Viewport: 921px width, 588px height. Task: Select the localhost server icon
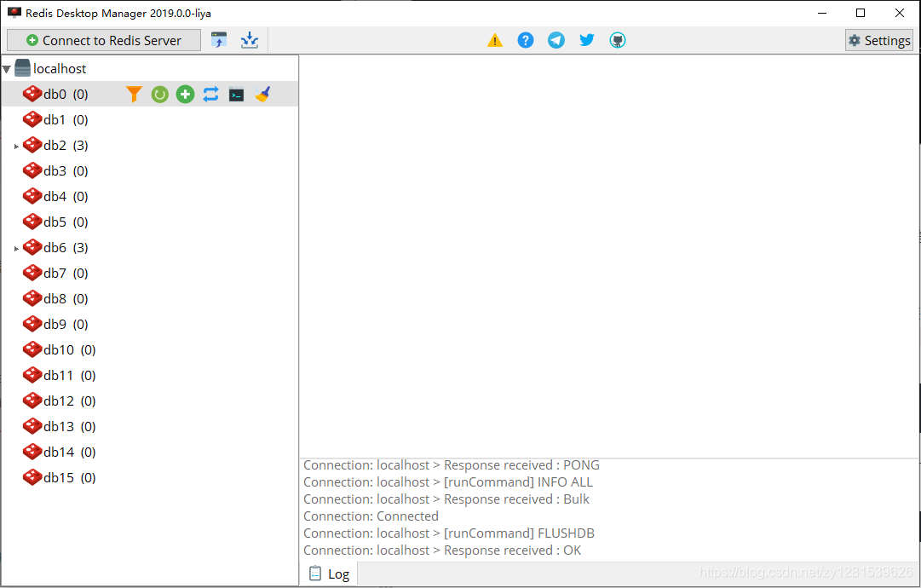click(x=22, y=68)
